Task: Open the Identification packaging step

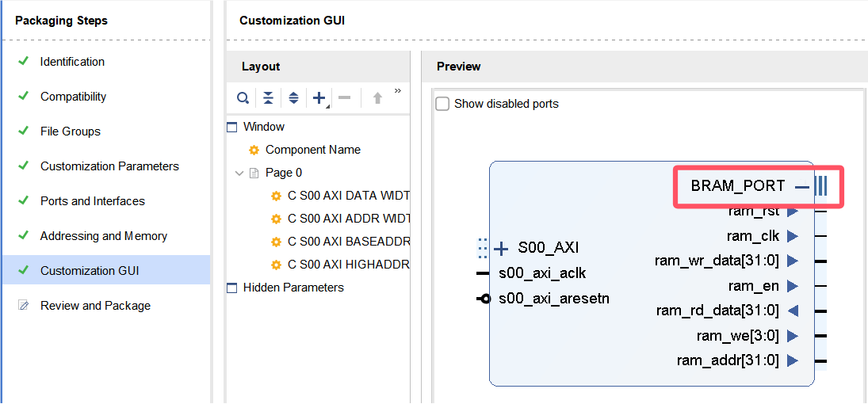Action: [x=72, y=62]
